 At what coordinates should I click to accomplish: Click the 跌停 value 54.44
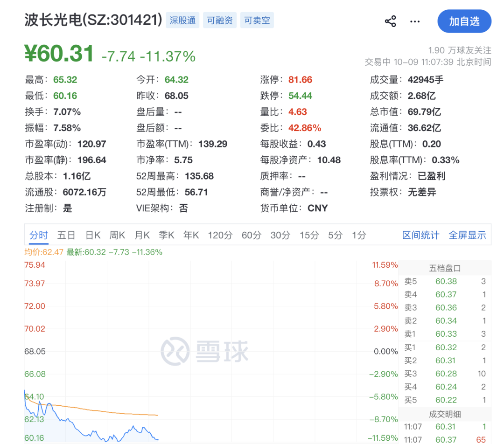(300, 96)
